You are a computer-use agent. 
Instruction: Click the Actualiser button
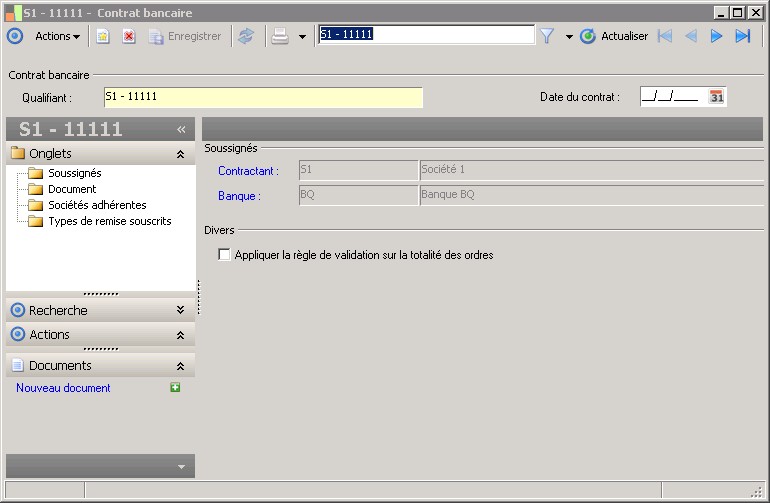(614, 36)
